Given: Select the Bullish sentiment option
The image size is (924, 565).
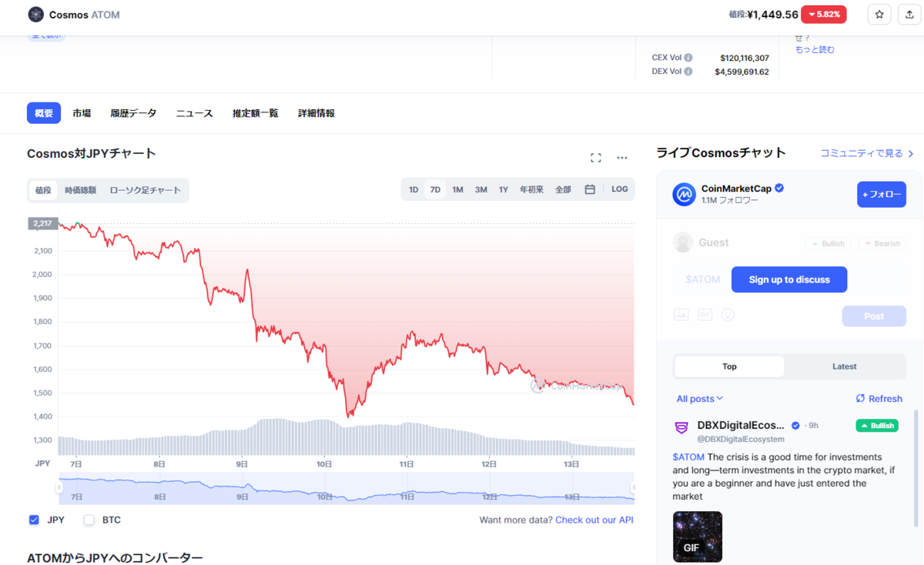Looking at the screenshot, I should coord(828,243).
